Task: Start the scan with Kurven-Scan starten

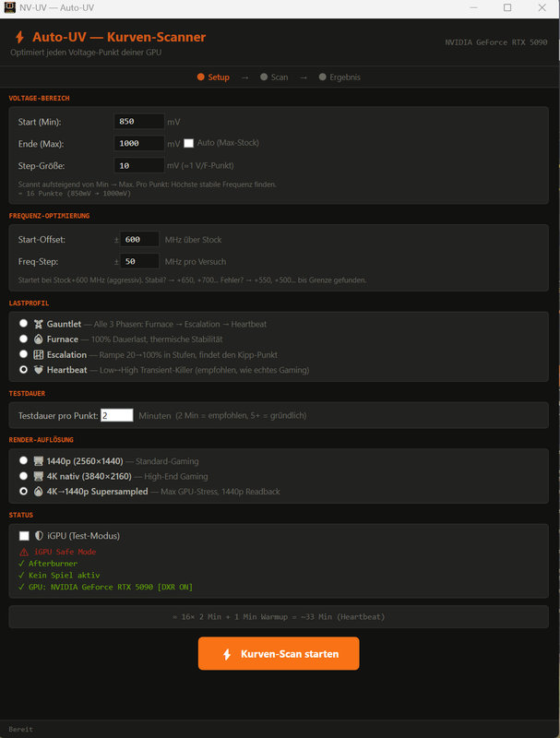Action: tap(279, 653)
